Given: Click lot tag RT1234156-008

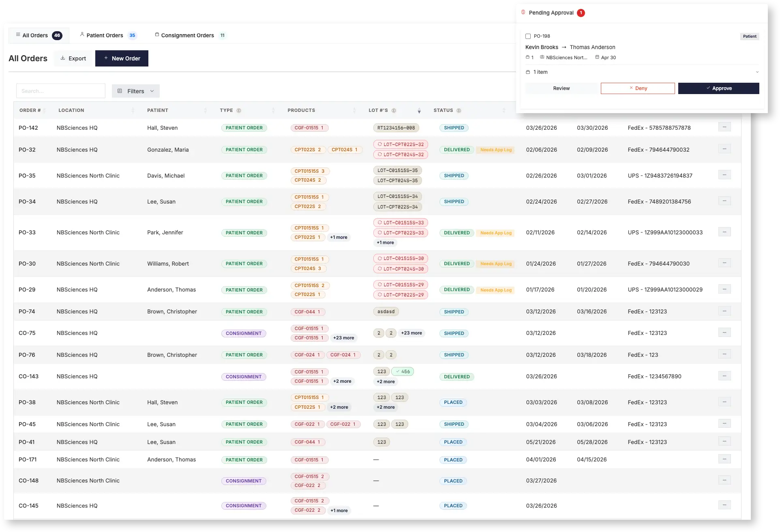Looking at the screenshot, I should (x=396, y=128).
